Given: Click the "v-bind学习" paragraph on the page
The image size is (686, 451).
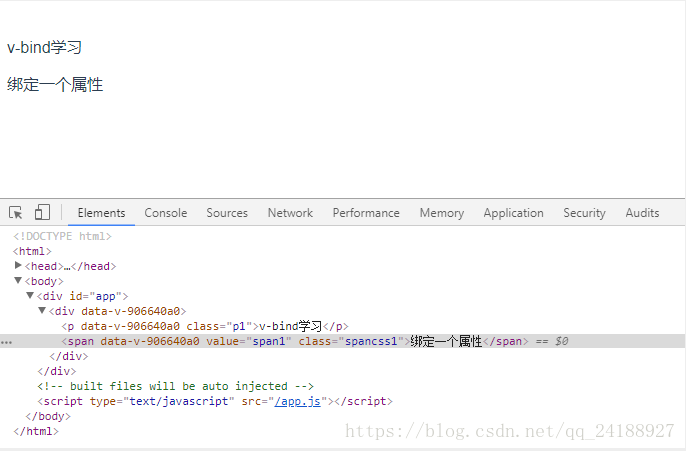Looking at the screenshot, I should point(44,47).
